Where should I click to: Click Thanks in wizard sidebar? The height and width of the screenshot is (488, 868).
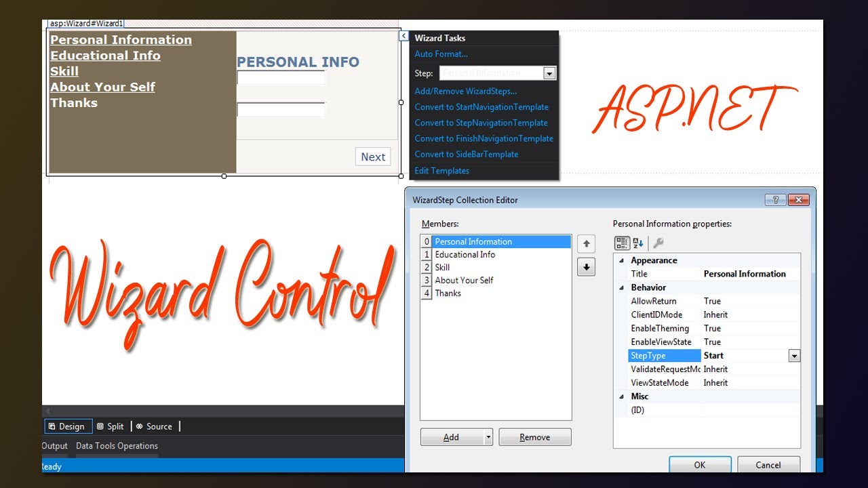(x=74, y=103)
